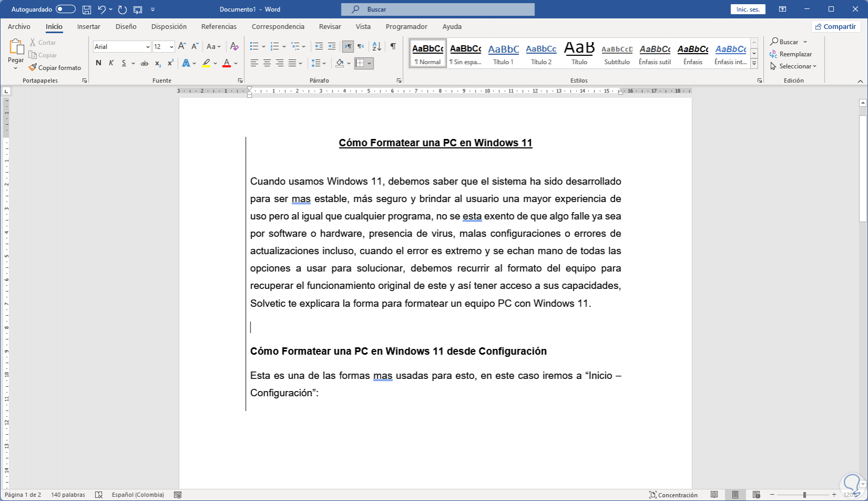Click Español (Colombia) language indicator
Image resolution: width=868 pixels, height=501 pixels.
(x=138, y=495)
